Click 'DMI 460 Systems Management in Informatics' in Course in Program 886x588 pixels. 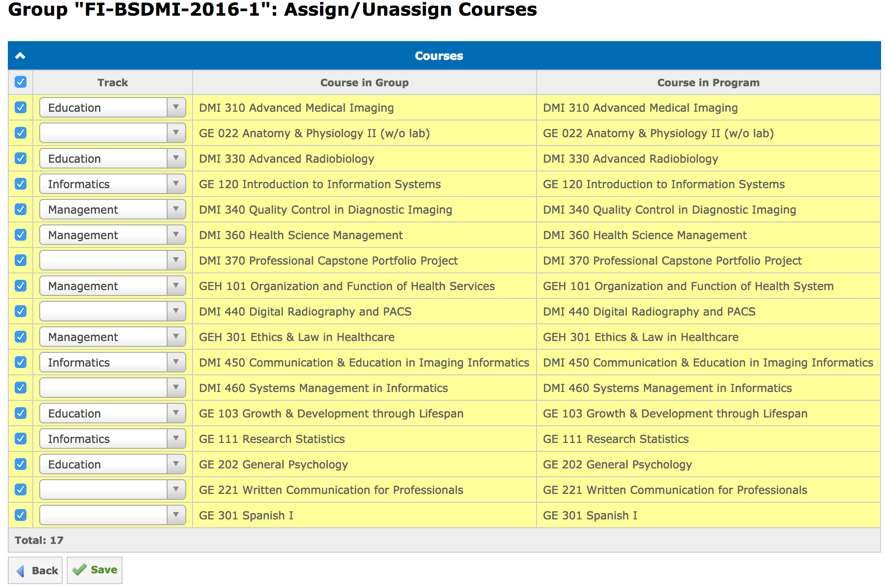(x=667, y=388)
